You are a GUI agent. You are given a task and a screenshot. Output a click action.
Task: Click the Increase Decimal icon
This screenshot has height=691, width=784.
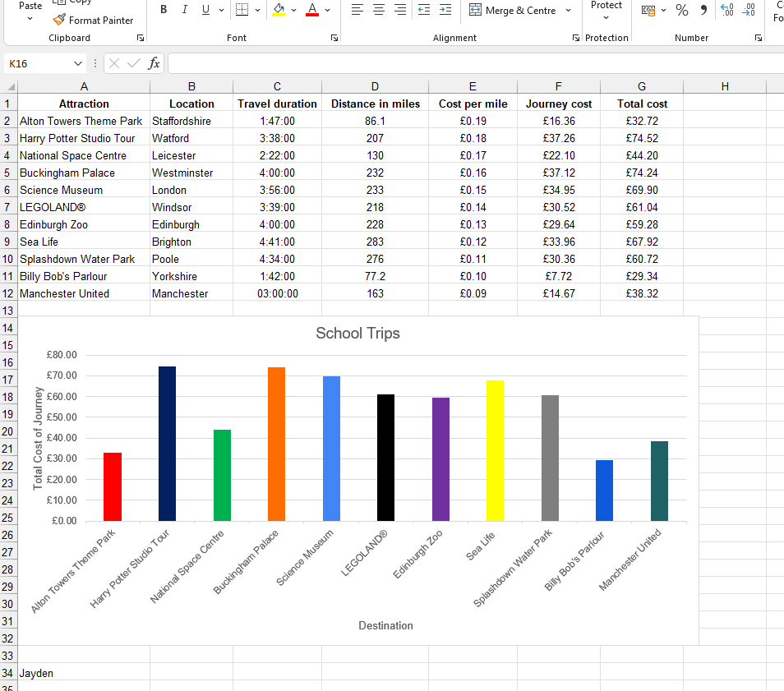click(x=727, y=10)
